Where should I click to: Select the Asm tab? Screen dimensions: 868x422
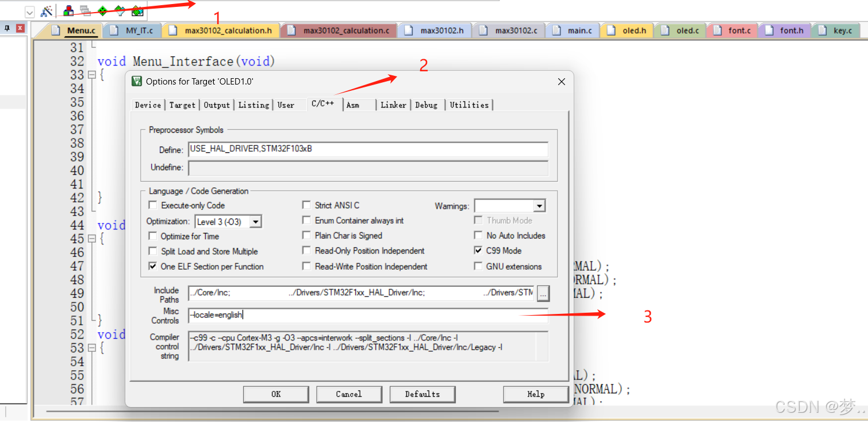coord(353,105)
